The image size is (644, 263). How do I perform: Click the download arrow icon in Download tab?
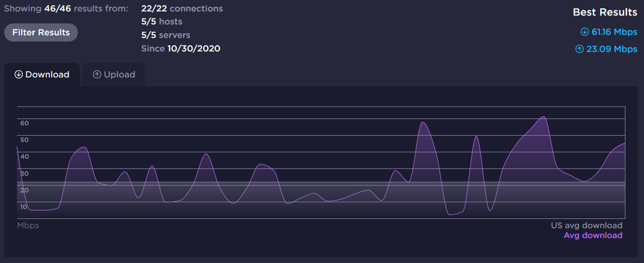19,74
